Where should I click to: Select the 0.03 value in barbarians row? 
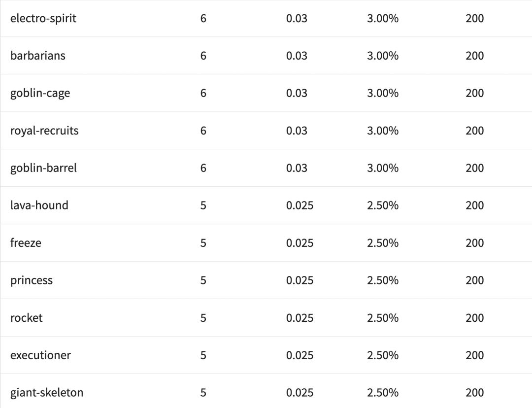pos(297,56)
